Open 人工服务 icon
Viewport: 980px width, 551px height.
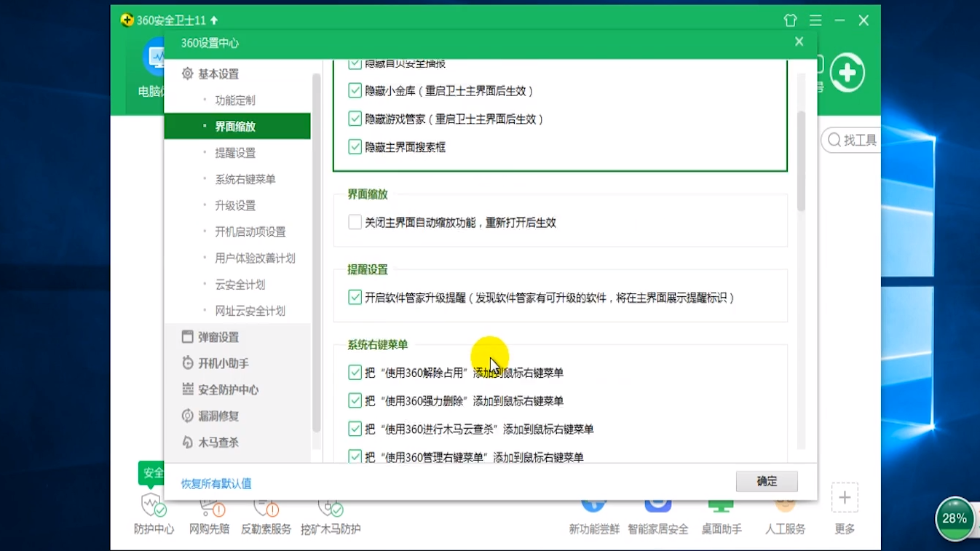pos(785,506)
